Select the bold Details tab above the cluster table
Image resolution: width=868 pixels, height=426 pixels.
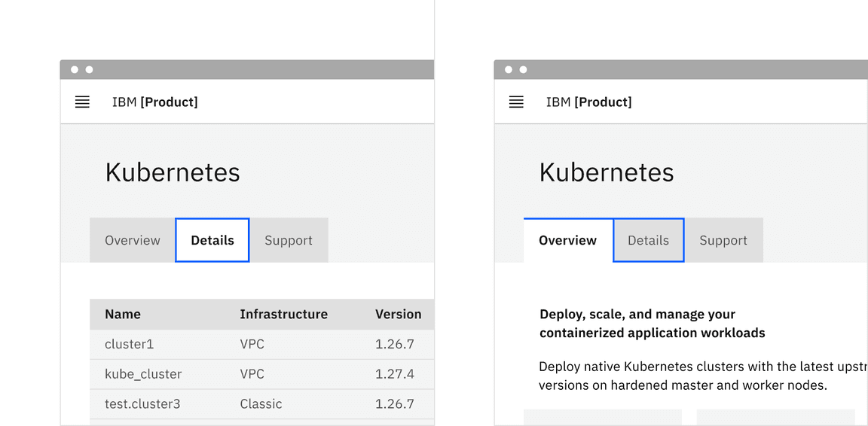[212, 241]
